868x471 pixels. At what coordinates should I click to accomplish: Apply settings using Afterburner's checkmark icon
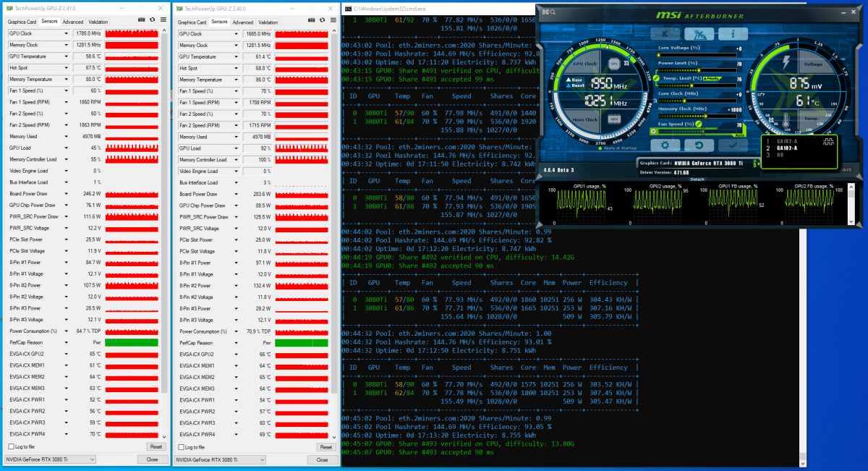click(x=732, y=145)
